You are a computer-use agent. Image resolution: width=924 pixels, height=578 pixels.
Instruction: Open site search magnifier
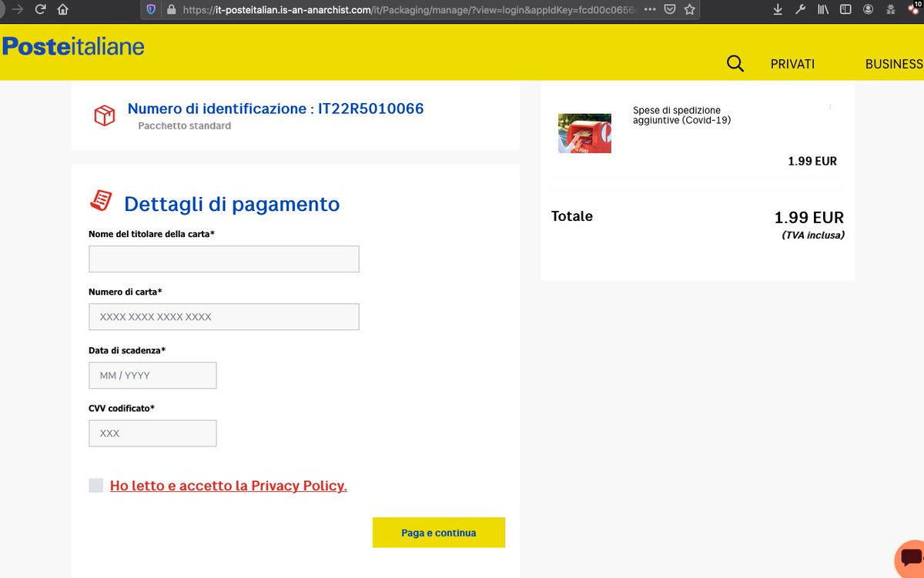point(735,64)
